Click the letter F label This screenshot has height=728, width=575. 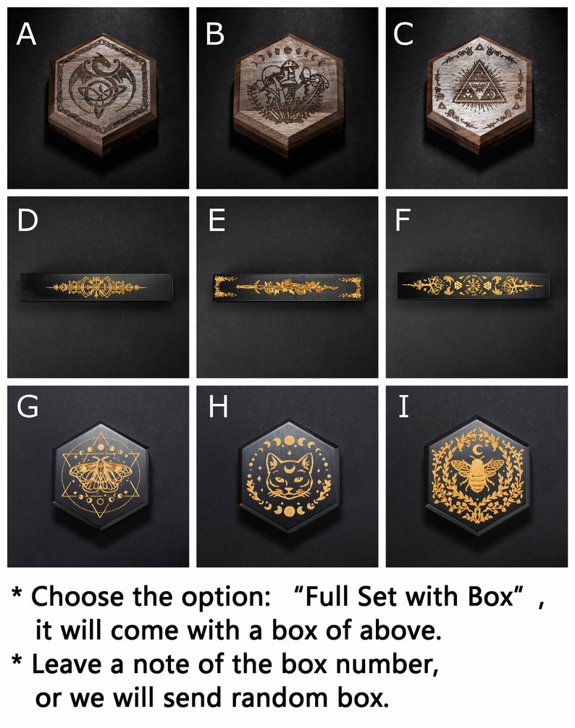(403, 220)
